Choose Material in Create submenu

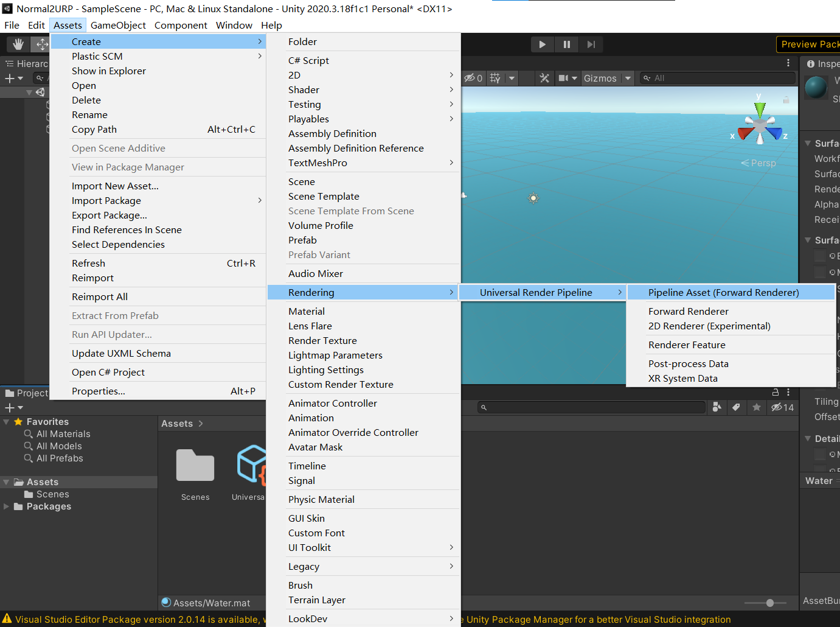[364, 311]
